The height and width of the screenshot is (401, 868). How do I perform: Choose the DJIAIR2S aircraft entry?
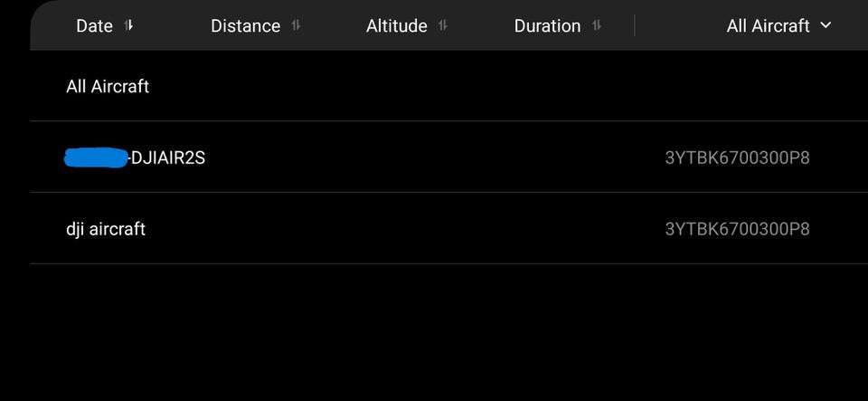(x=168, y=158)
